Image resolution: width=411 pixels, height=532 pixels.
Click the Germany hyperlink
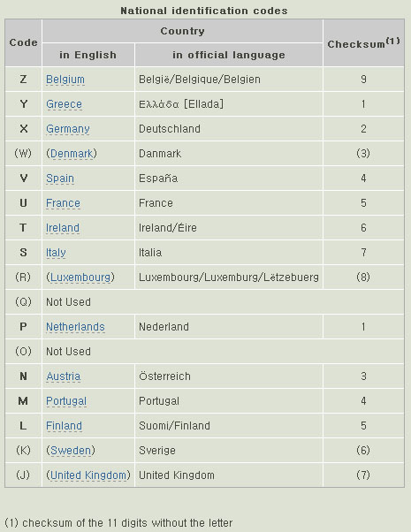click(68, 129)
